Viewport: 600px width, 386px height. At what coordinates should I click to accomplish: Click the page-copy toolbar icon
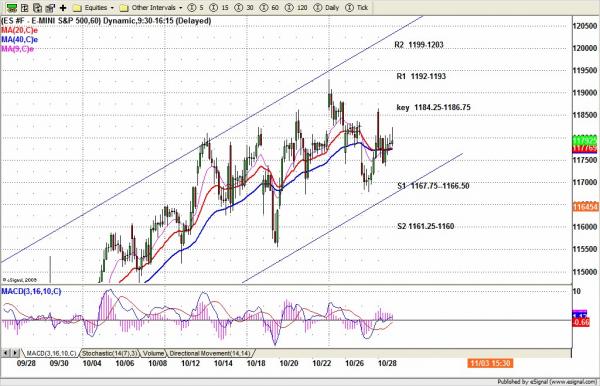click(x=38, y=7)
